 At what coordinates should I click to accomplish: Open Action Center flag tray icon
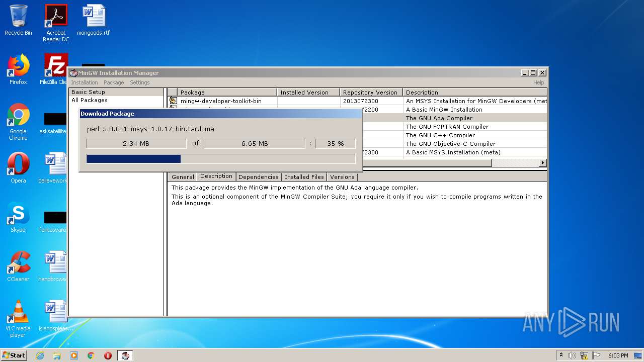[596, 355]
